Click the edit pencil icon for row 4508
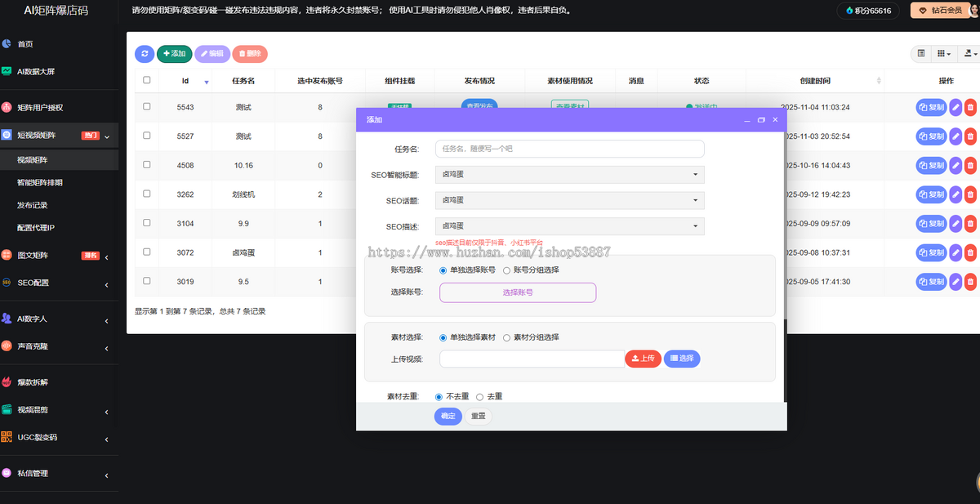Viewport: 980px width, 504px height. tap(955, 165)
